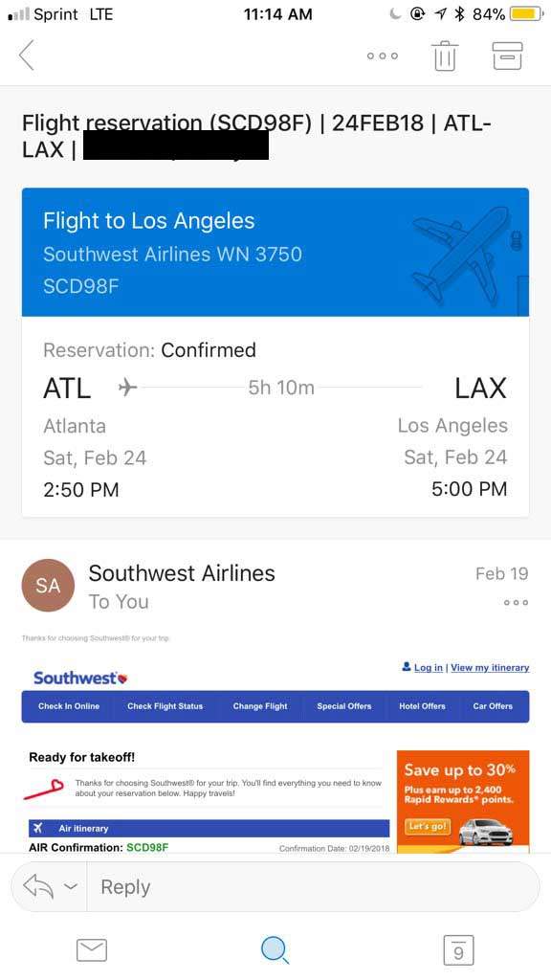This screenshot has height=980, width=551.
Task: Open search using the magnifier icon
Action: (x=275, y=950)
